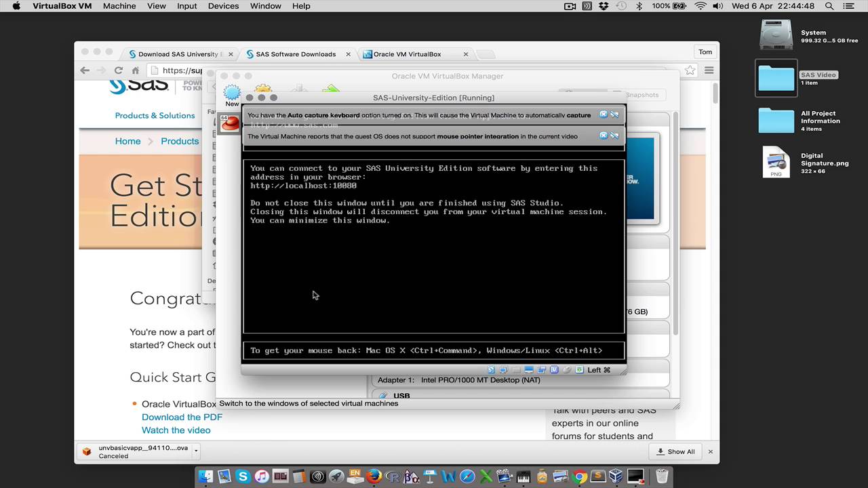868x488 pixels.
Task: Select the SAS Video folder on the desktop
Action: pyautogui.click(x=776, y=78)
